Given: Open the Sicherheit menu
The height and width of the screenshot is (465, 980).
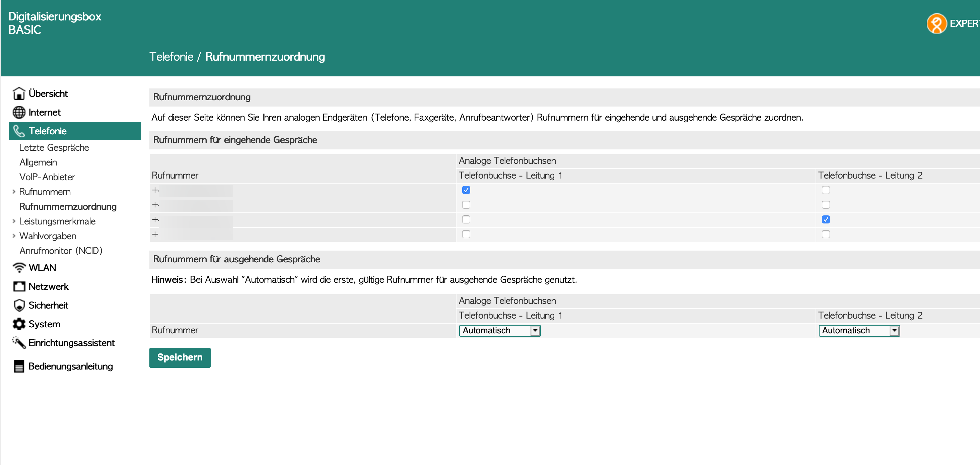Looking at the screenshot, I should click(48, 305).
